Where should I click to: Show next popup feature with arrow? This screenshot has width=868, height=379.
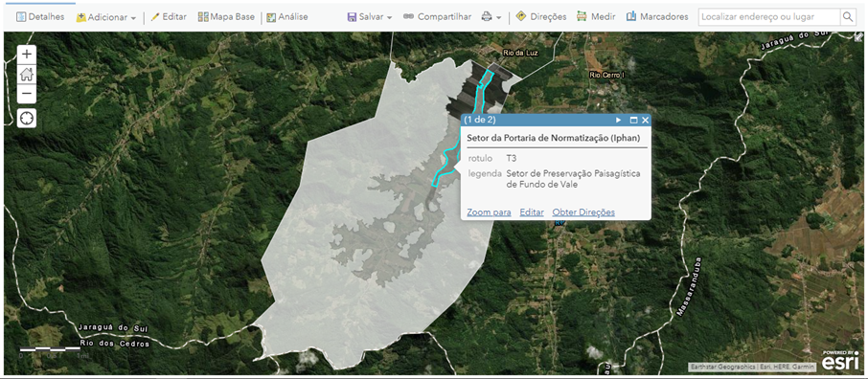pos(619,120)
